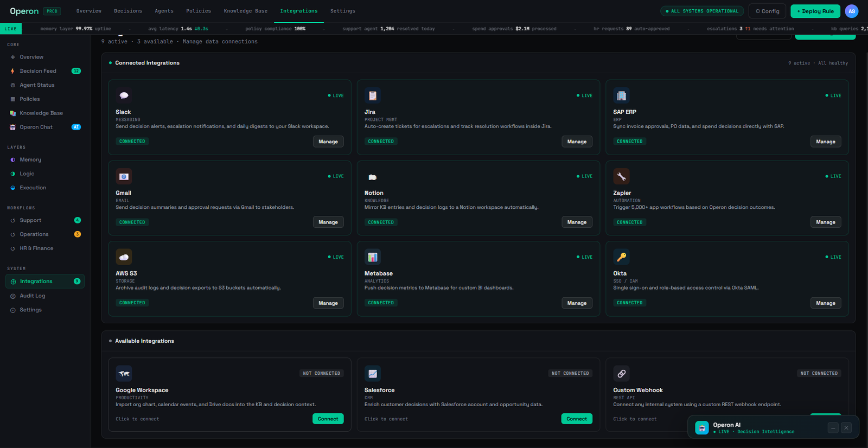868x448 pixels.
Task: Manage the Notion integration
Action: [x=577, y=222]
